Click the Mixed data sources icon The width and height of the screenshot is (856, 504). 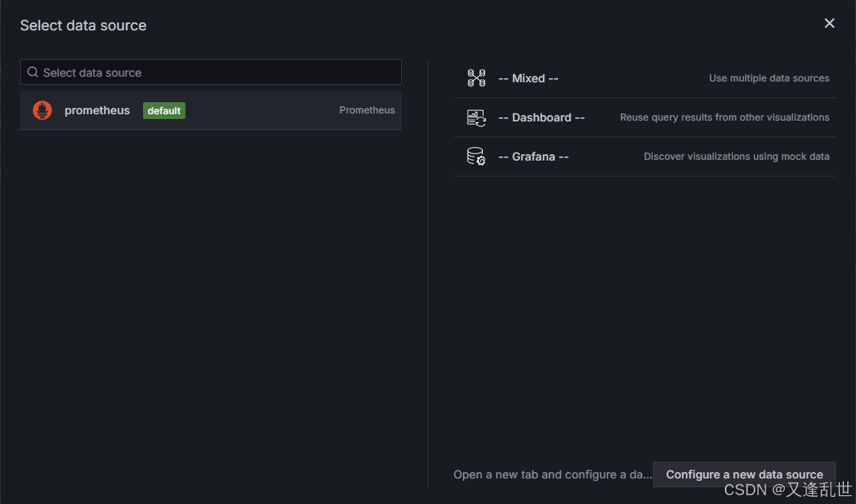(x=476, y=78)
